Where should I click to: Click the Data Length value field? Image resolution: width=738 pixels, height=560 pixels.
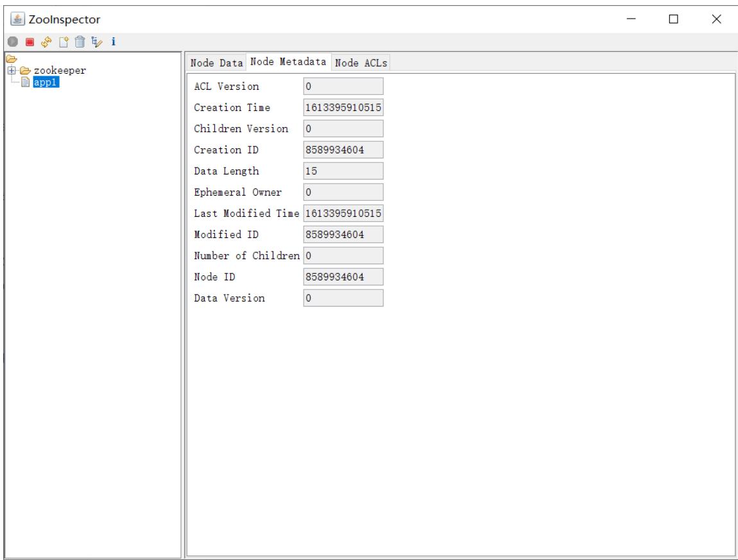click(343, 171)
